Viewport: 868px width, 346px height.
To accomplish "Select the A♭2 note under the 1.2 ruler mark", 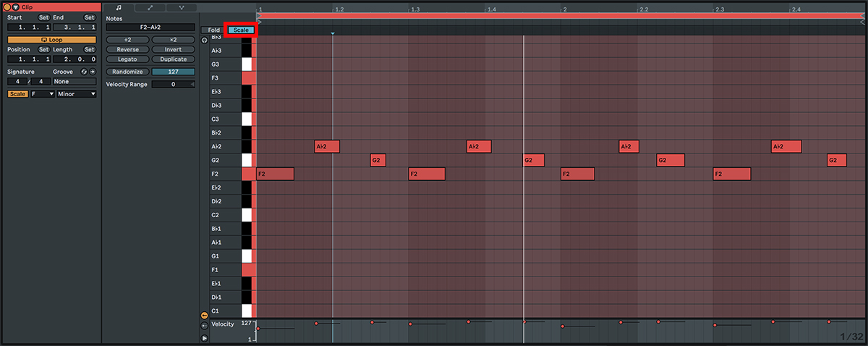I will [x=327, y=146].
